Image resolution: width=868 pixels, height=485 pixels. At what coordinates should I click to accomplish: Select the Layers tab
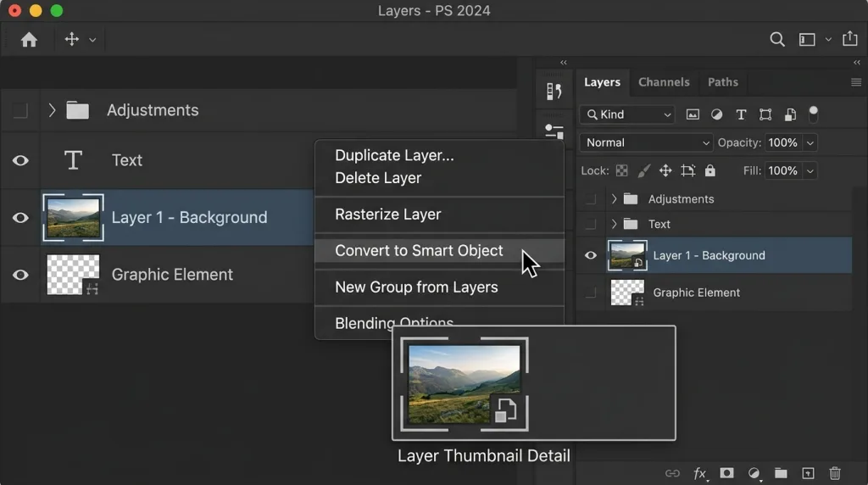click(x=603, y=82)
